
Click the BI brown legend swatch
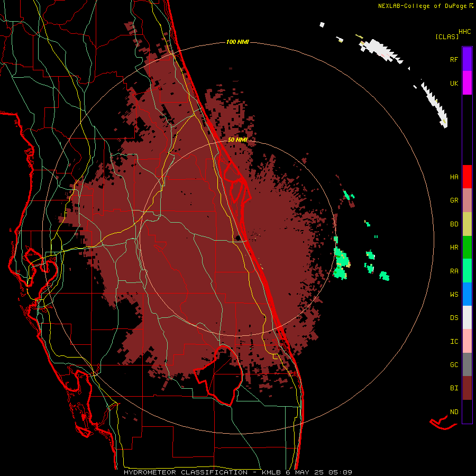click(x=467, y=388)
